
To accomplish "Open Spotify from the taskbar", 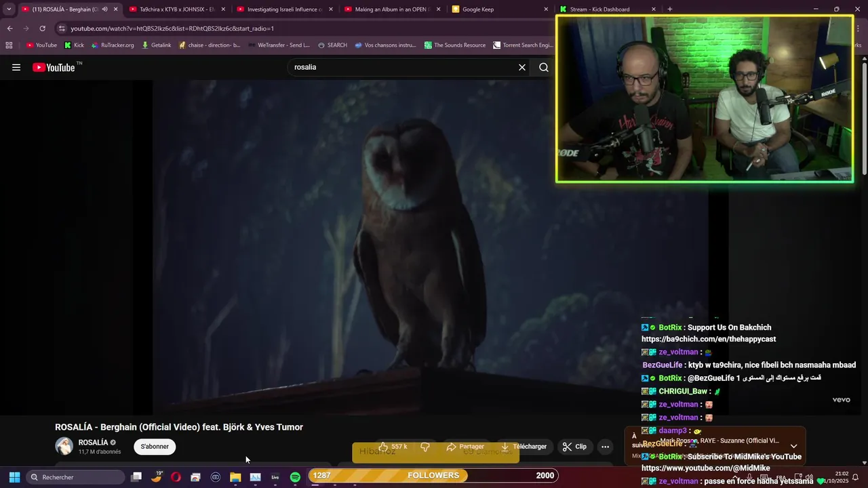I will 295,477.
